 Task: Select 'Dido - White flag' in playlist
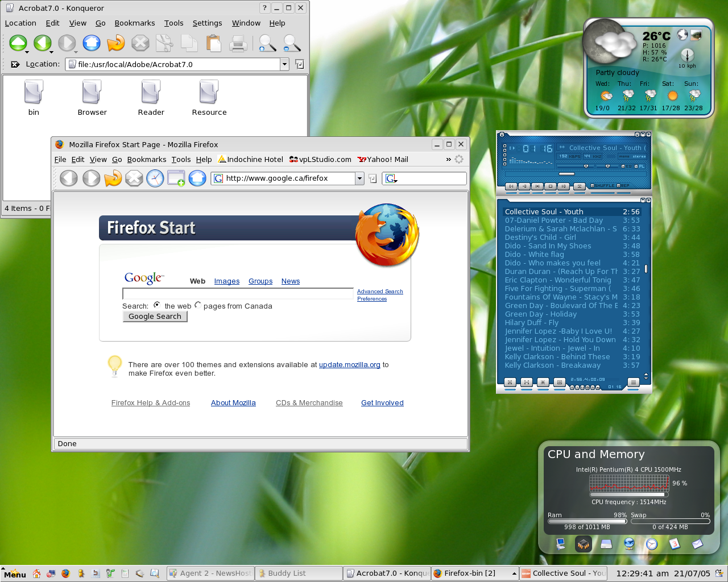click(x=573, y=255)
